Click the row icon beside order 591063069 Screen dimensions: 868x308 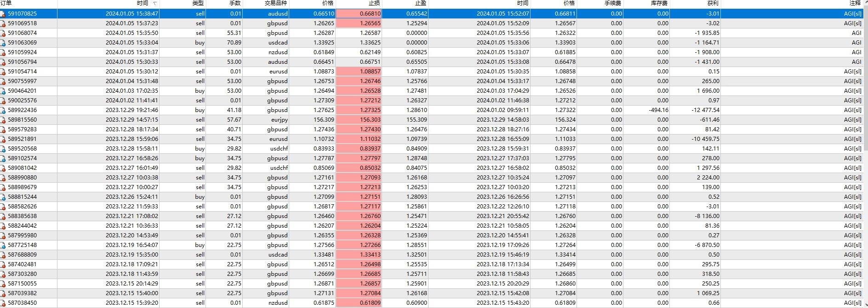(3, 43)
